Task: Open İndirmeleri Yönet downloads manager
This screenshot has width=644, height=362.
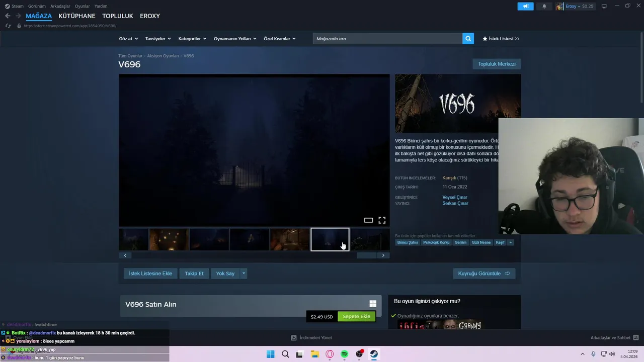Action: (311, 338)
